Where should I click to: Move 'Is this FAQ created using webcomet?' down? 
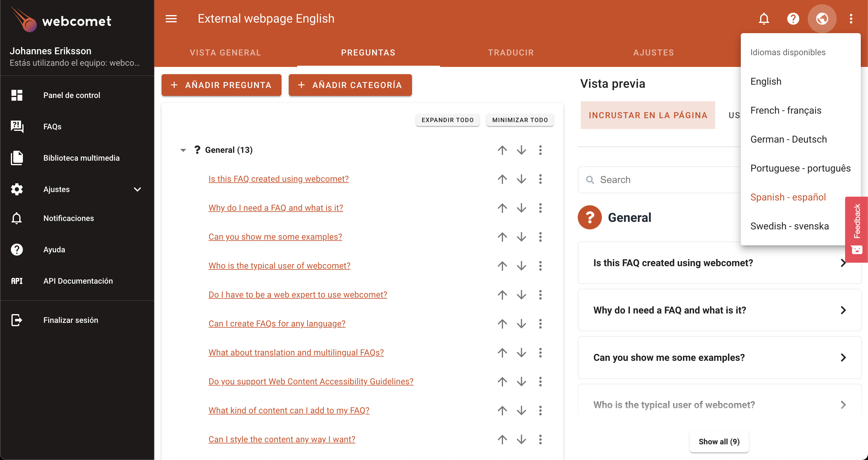click(x=521, y=179)
